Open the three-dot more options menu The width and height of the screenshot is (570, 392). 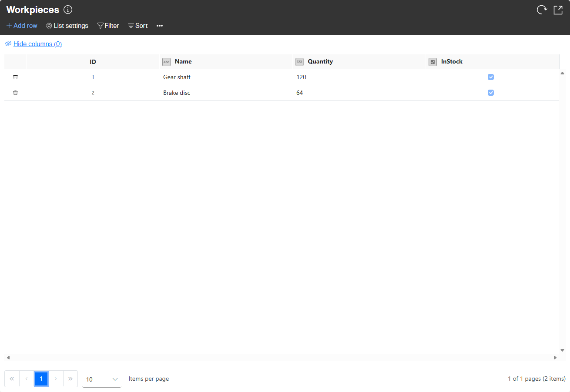pos(160,26)
